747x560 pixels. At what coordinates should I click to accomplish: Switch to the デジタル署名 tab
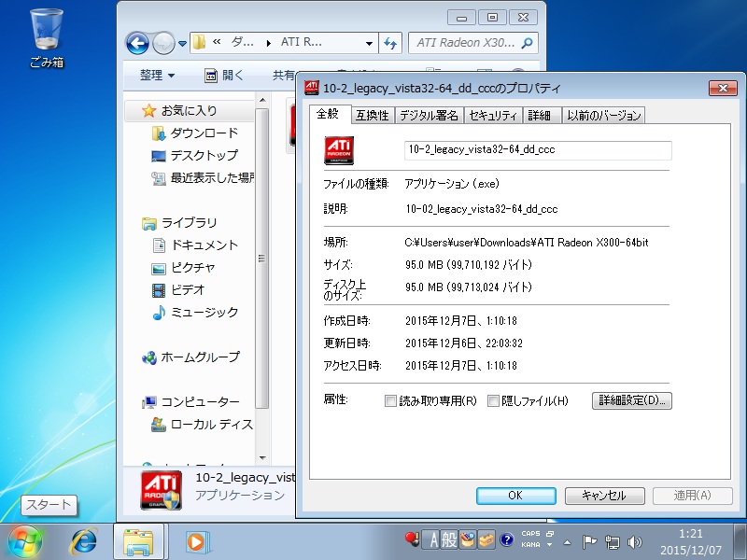(429, 115)
